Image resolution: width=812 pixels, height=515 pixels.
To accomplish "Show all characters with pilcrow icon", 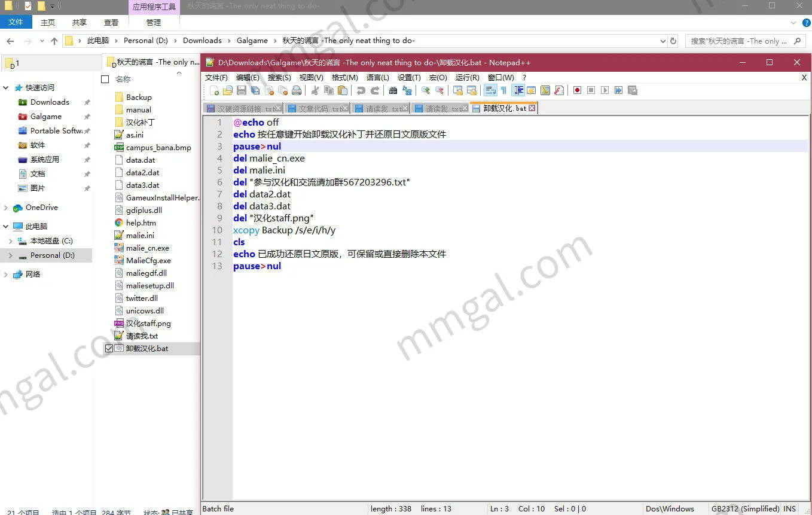I will point(503,90).
